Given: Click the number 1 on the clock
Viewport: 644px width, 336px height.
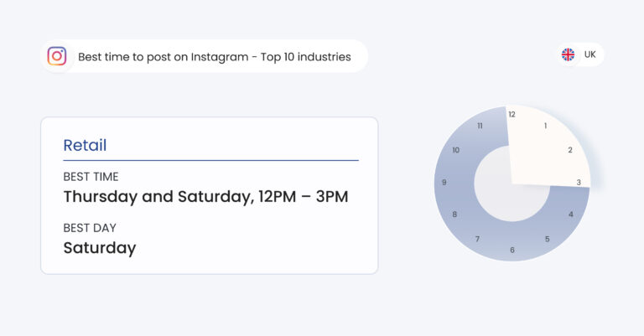Looking at the screenshot, I should (545, 126).
